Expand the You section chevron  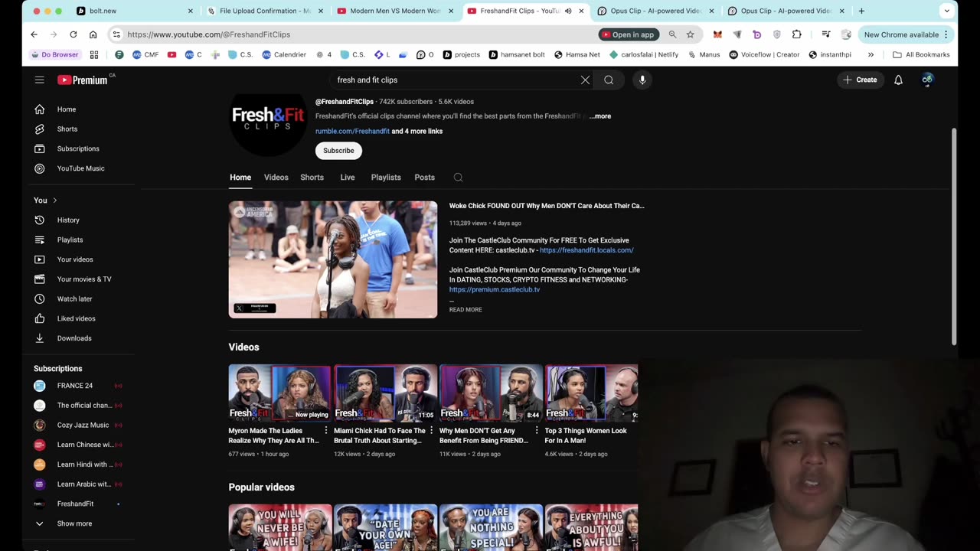point(54,201)
